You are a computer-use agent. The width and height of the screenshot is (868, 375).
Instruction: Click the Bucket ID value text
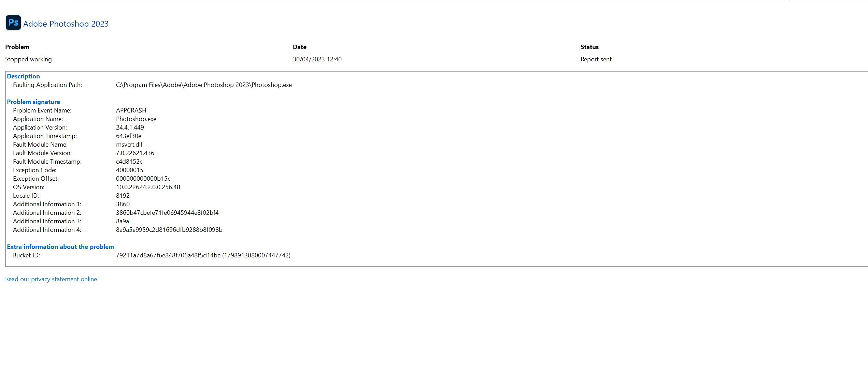203,255
